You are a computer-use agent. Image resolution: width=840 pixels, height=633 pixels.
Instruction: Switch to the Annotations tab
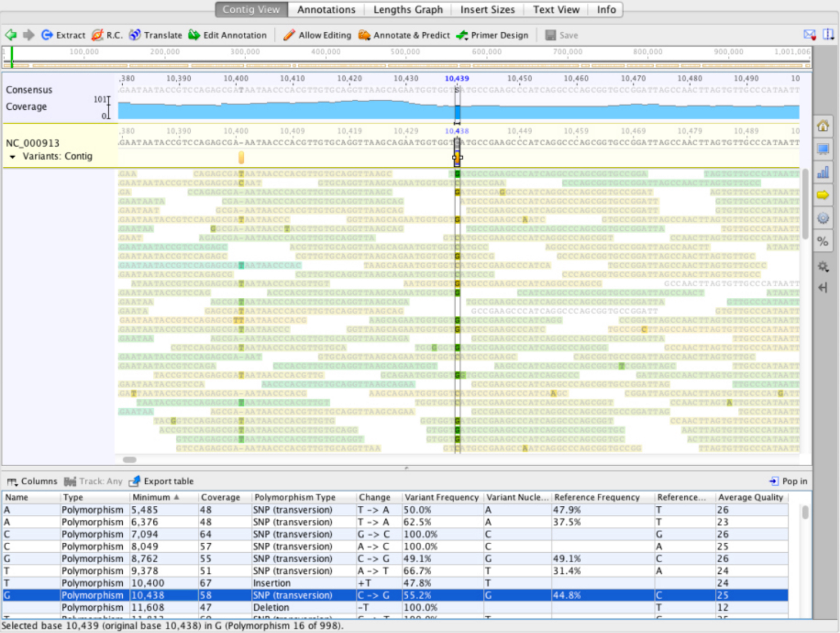point(326,9)
